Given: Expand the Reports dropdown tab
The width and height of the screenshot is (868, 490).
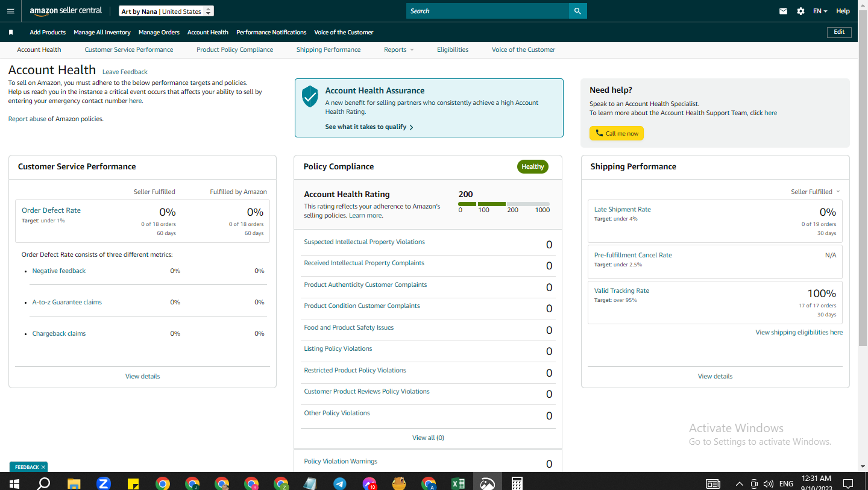Looking at the screenshot, I should (398, 49).
